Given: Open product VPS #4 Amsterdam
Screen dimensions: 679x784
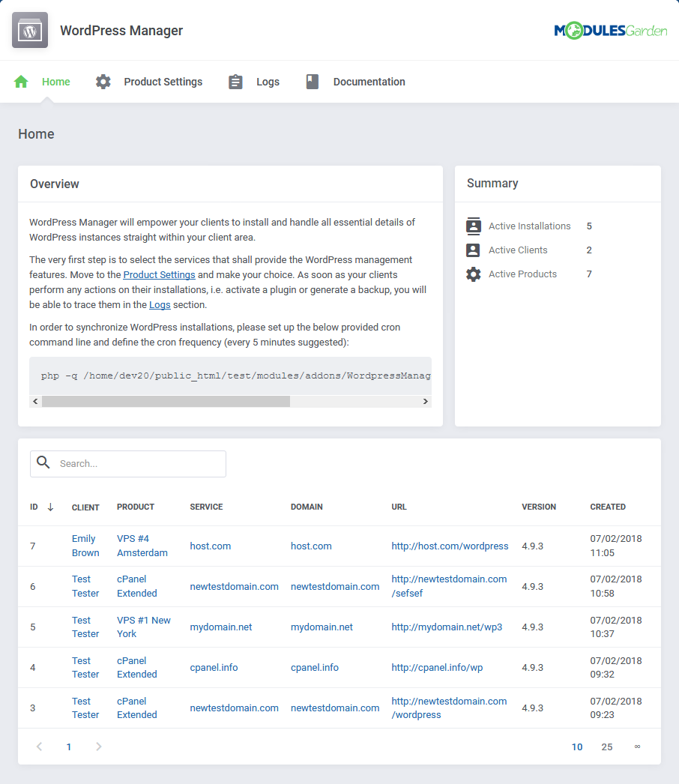Looking at the screenshot, I should coord(142,546).
